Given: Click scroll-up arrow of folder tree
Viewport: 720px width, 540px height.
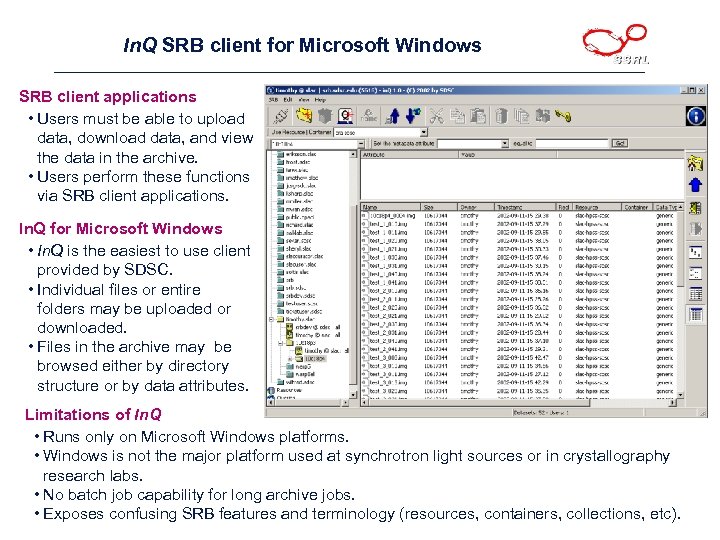Looking at the screenshot, I should pos(353,155).
